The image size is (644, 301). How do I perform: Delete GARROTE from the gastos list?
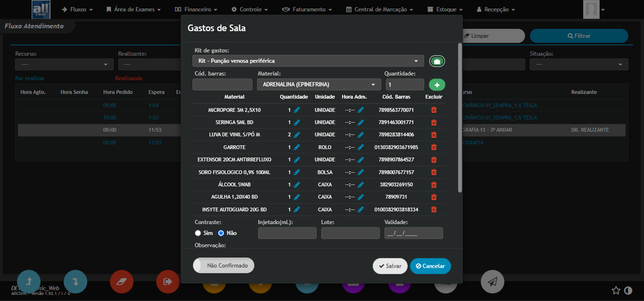pyautogui.click(x=434, y=147)
